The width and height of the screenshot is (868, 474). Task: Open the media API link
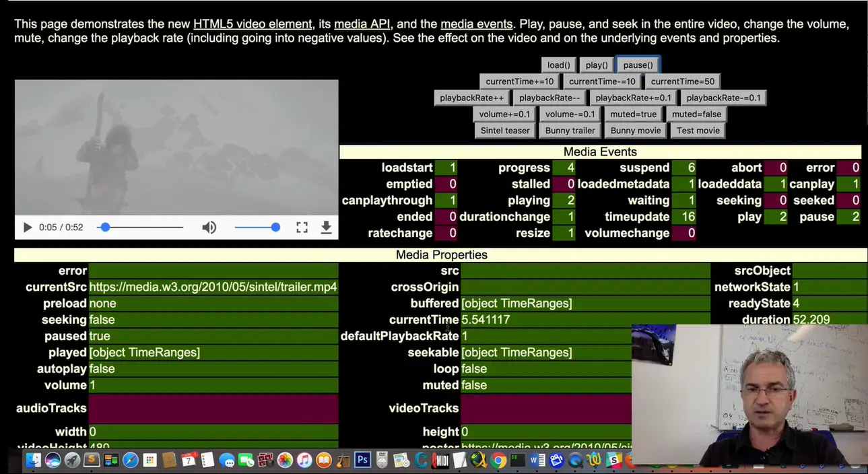362,24
